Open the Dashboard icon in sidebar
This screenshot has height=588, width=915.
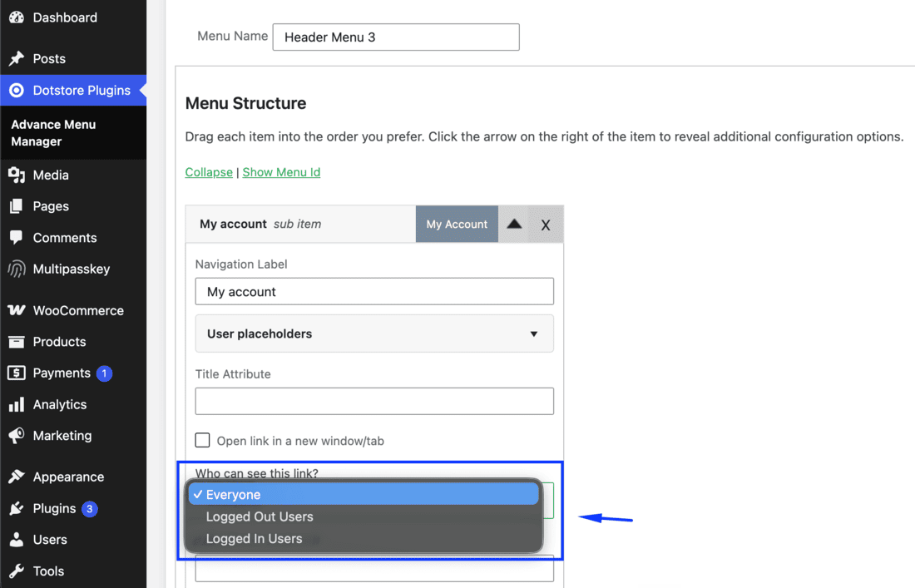(17, 17)
